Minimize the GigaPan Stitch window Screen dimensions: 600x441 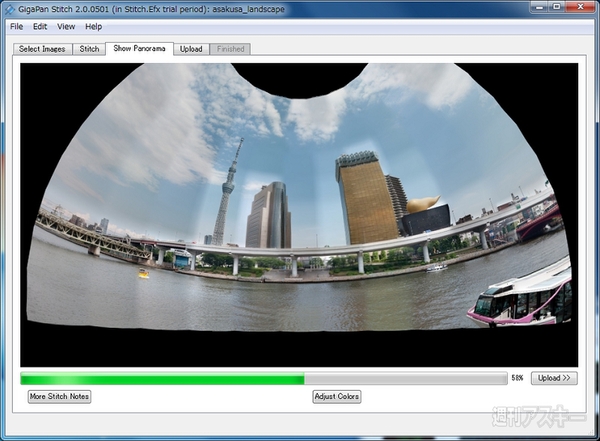click(540, 7)
